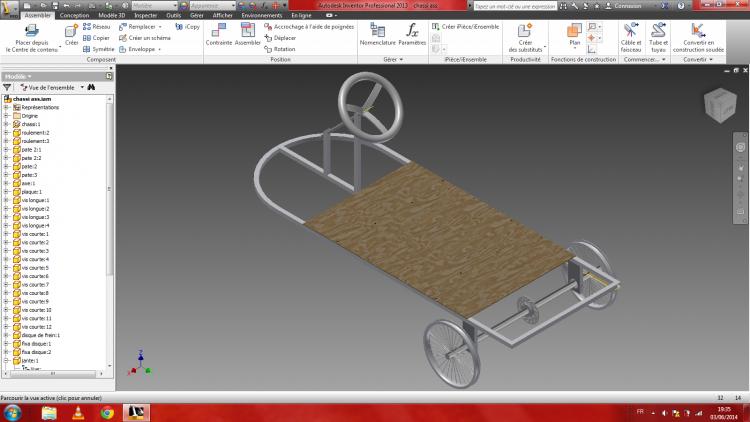Click the Symétrie button

(x=103, y=49)
